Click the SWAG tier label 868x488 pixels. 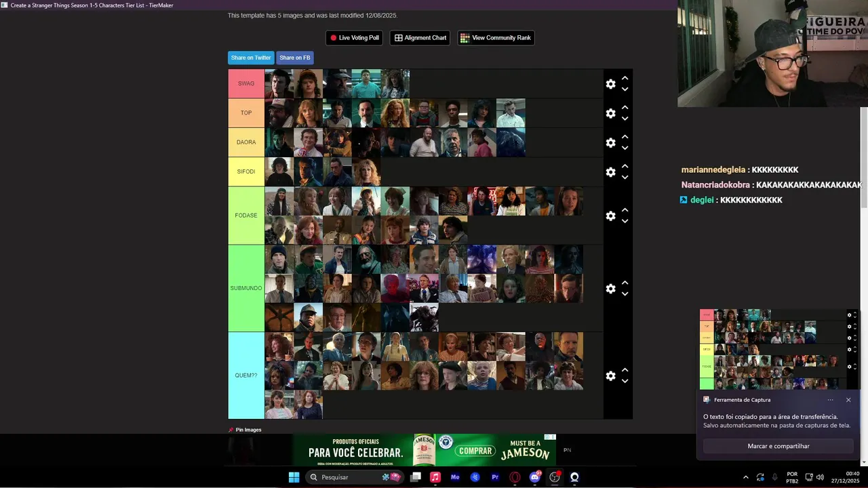(x=246, y=83)
